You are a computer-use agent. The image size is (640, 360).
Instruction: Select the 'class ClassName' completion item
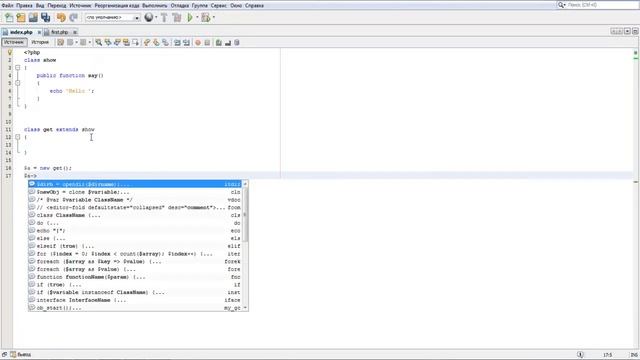pyautogui.click(x=135, y=215)
